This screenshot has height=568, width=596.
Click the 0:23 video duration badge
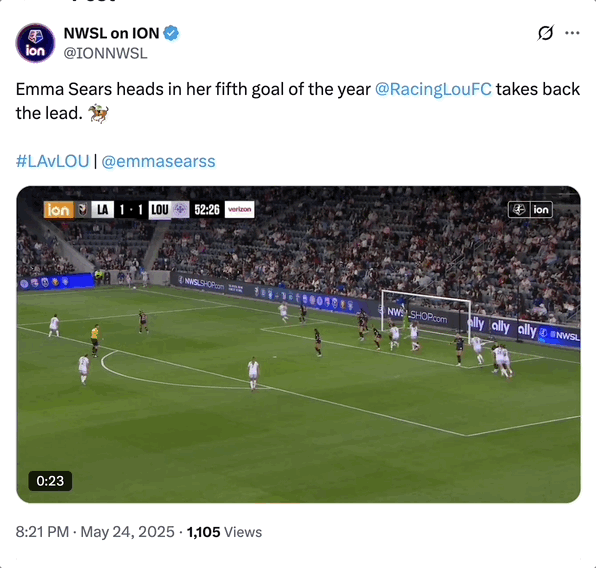[50, 481]
